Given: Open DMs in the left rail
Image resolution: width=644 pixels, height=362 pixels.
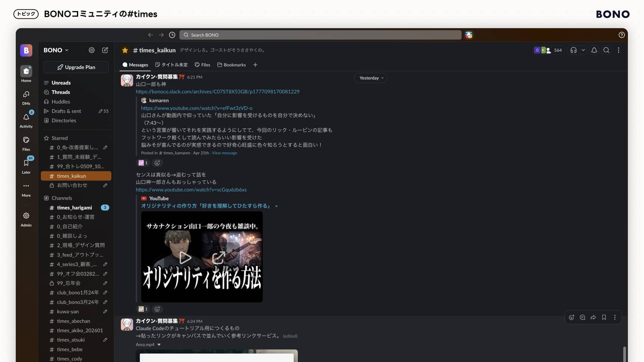Looking at the screenshot, I should (26, 97).
